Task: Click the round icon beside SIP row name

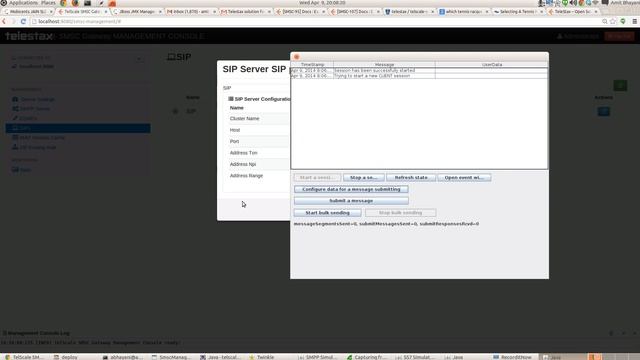Action: (x=176, y=111)
